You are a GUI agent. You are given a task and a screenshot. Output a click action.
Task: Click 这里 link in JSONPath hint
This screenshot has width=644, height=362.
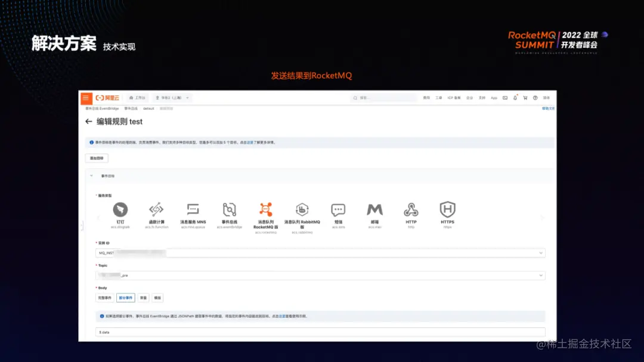click(281, 317)
